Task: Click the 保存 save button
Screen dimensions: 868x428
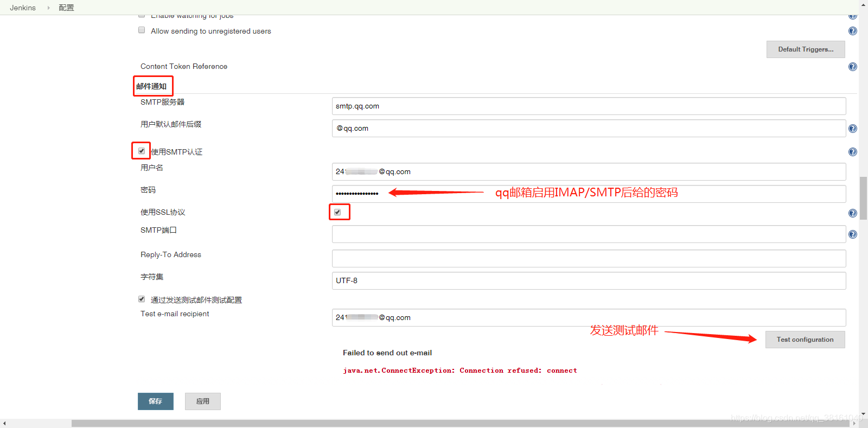Action: (x=156, y=401)
